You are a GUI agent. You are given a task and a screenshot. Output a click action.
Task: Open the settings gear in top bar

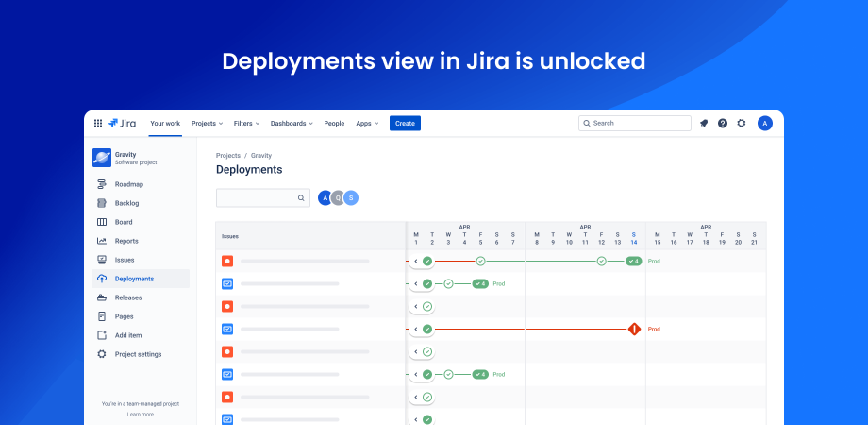[x=742, y=123]
